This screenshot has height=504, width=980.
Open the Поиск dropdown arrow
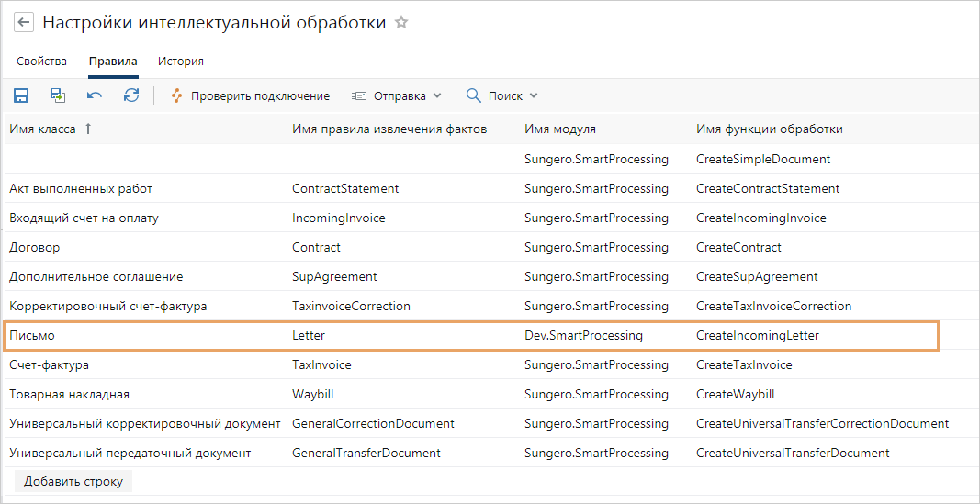(x=534, y=95)
